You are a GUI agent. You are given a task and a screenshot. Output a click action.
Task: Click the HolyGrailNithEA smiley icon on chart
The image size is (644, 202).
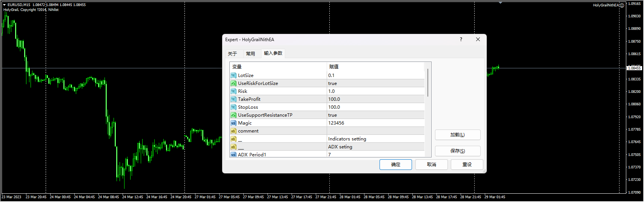click(x=622, y=5)
